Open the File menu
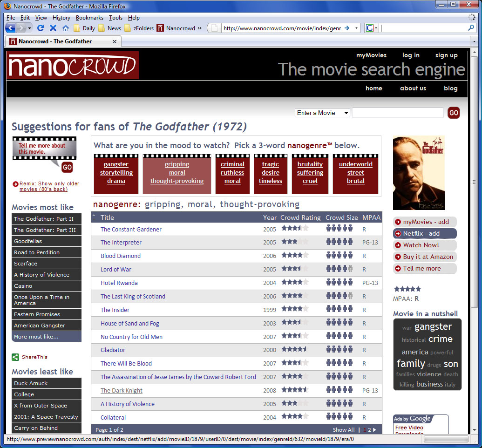 (10, 18)
